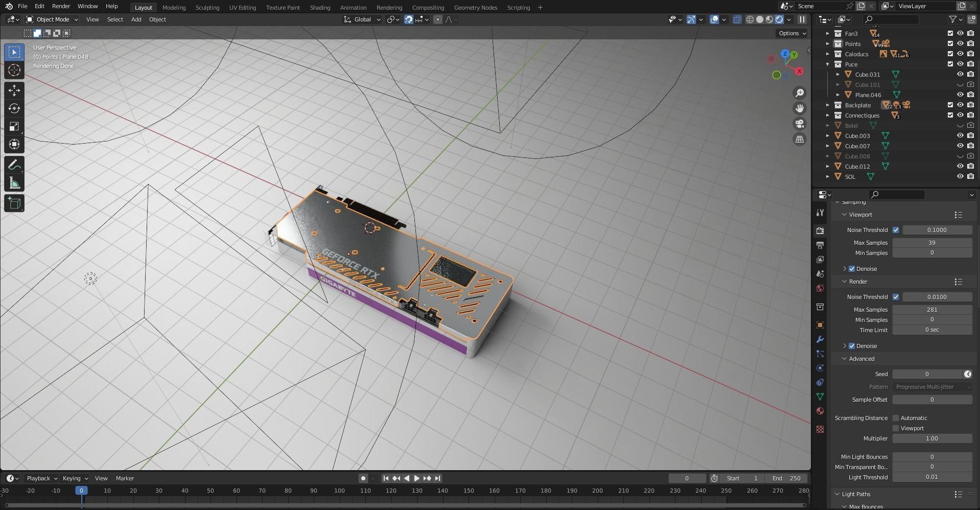Open the Object Mode dropdown

point(52,19)
